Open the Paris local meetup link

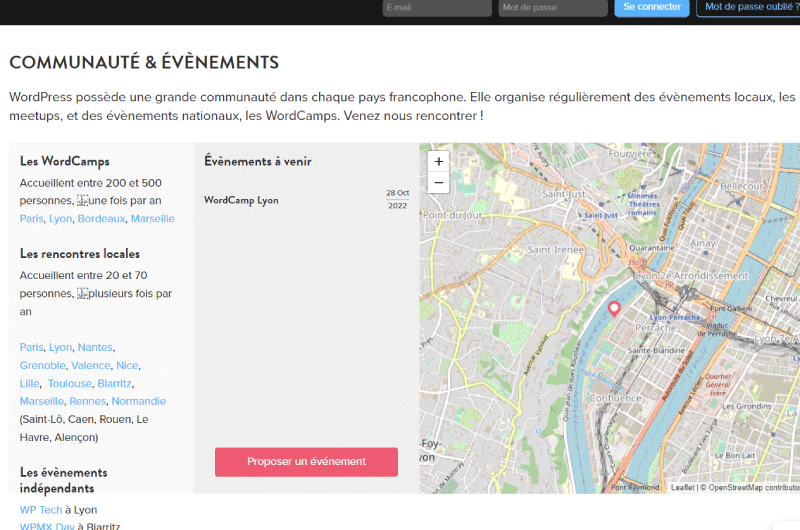coord(32,347)
